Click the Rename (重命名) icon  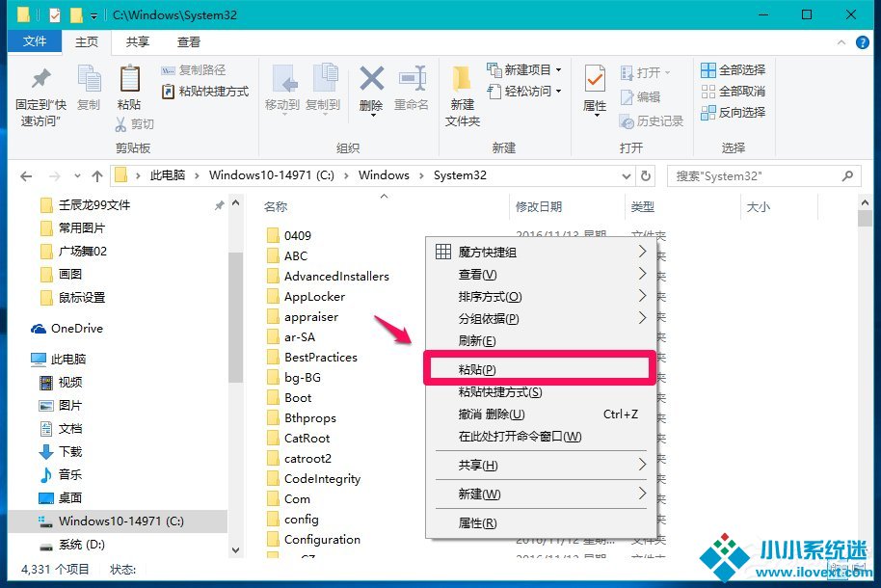413,78
